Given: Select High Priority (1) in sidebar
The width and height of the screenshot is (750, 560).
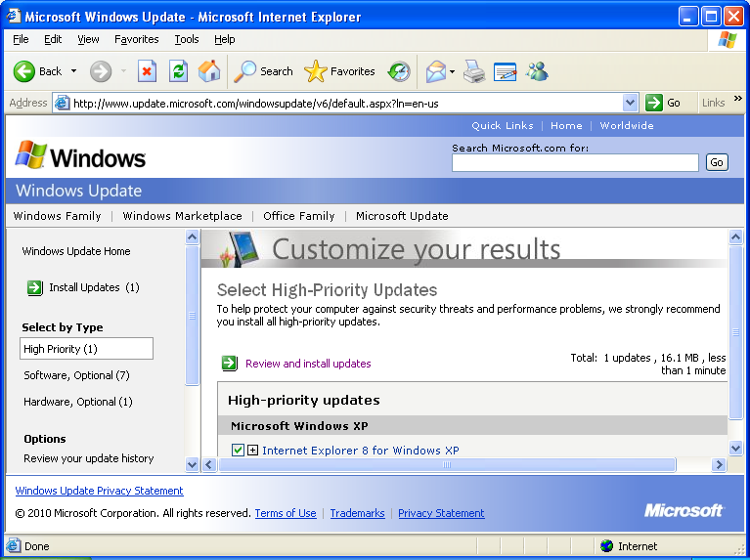Looking at the screenshot, I should 87,349.
